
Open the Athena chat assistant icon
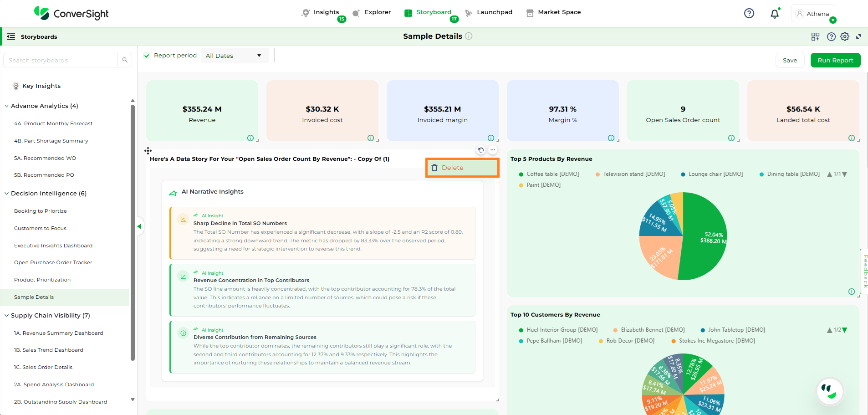point(829,391)
